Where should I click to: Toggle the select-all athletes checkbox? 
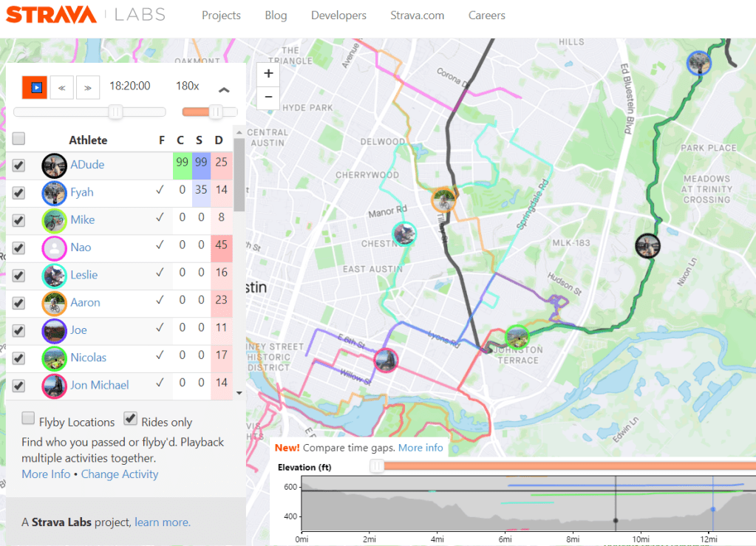coord(18,139)
